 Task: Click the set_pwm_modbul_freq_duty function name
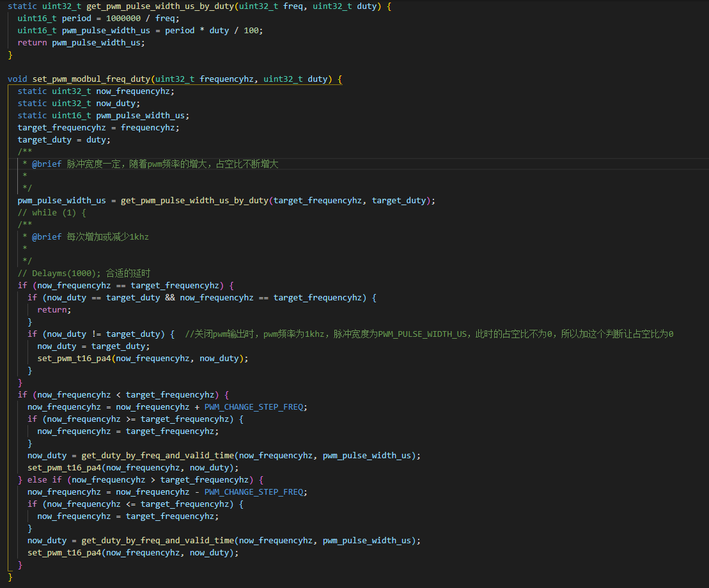[x=91, y=79]
